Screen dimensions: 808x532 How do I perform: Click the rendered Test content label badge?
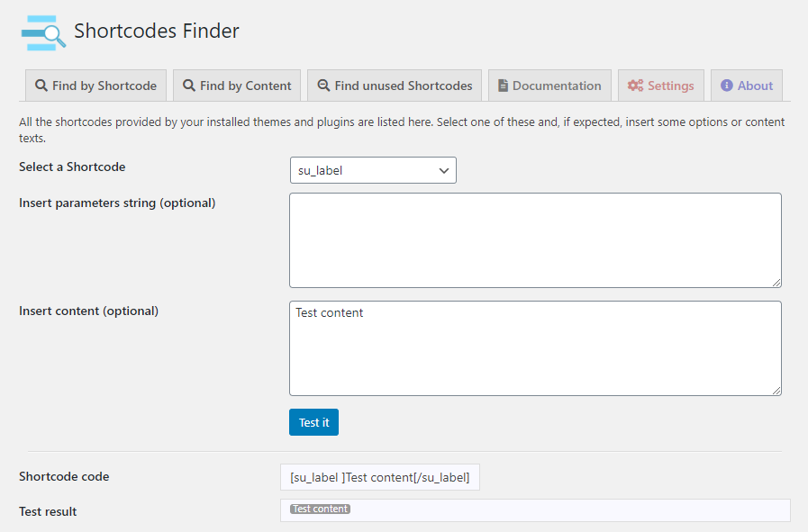click(x=320, y=509)
